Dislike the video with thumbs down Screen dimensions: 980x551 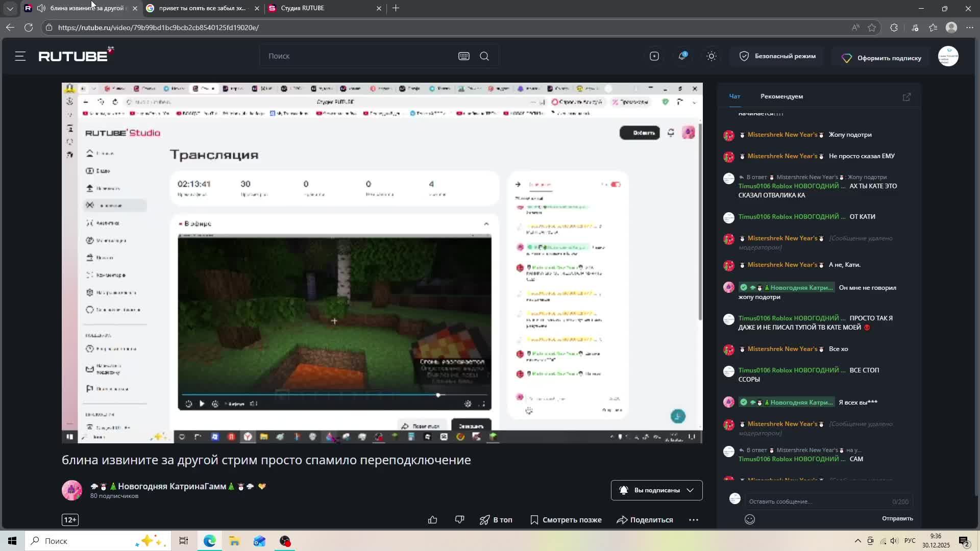point(459,520)
